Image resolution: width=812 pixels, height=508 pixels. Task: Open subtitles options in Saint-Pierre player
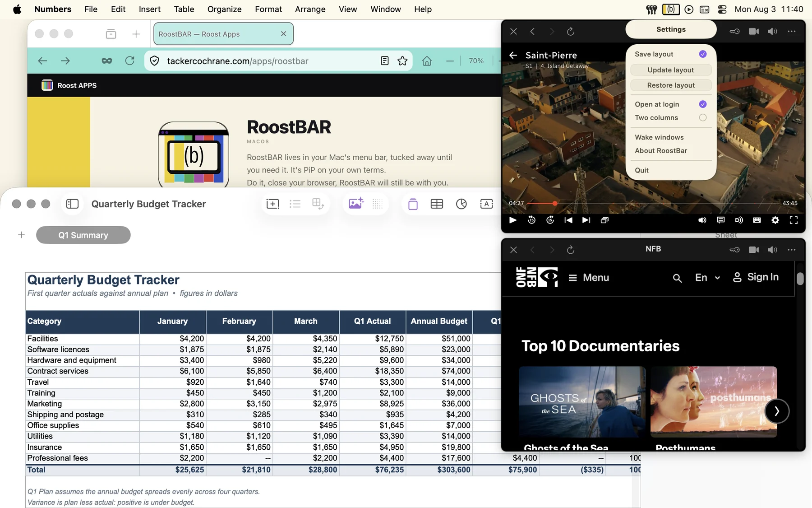720,220
